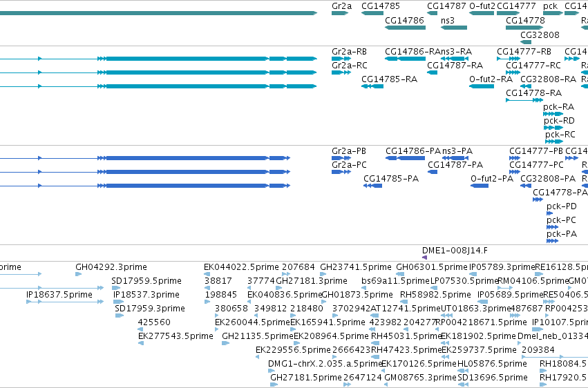Click the GH23741.5prime EST glyph
The height and width of the screenshot is (388, 588).
(x=323, y=274)
